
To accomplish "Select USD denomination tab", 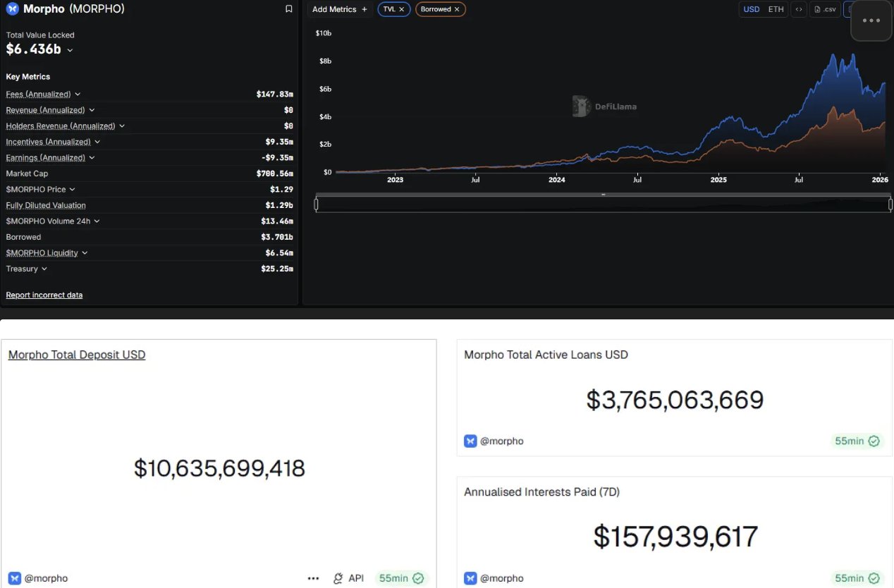I will (x=752, y=9).
